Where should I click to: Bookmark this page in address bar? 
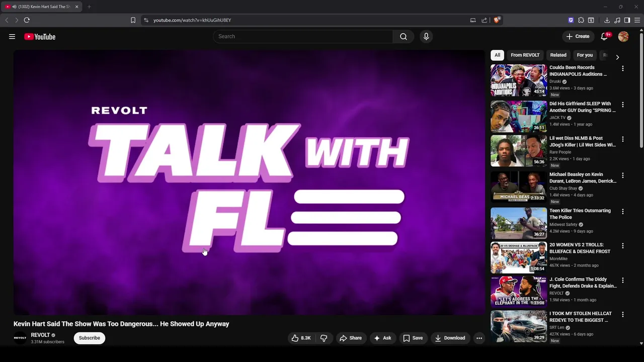pos(133,20)
